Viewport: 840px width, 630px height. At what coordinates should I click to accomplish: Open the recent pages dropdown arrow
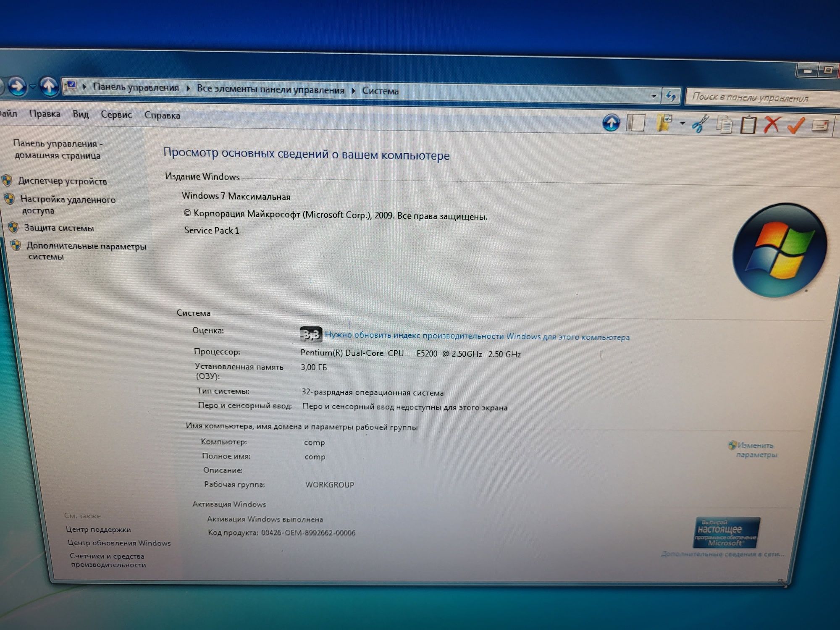click(x=33, y=87)
